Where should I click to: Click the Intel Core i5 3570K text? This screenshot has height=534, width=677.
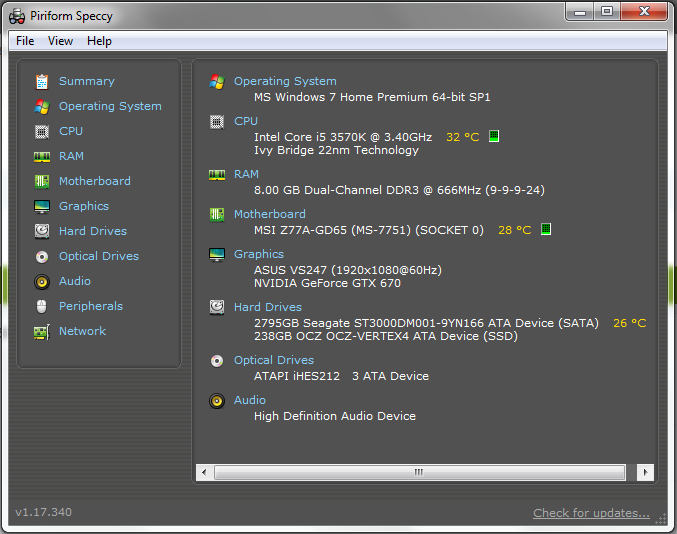(x=343, y=137)
